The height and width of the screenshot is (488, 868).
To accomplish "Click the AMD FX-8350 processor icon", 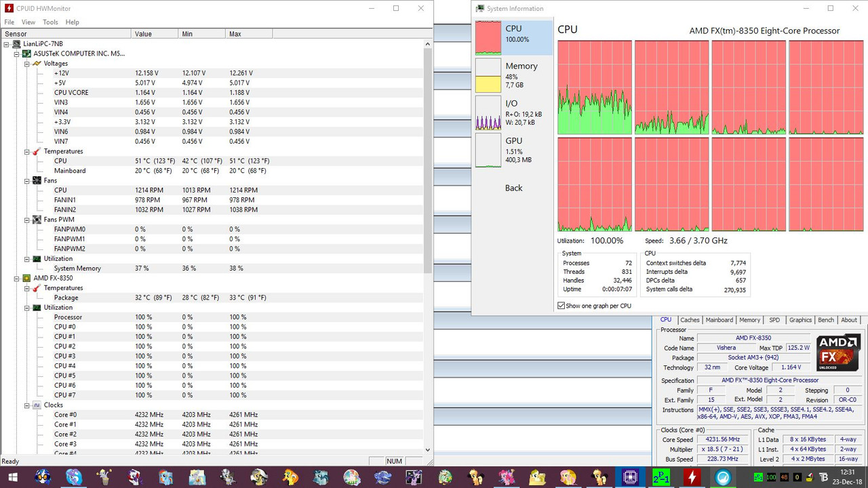I will tap(26, 278).
